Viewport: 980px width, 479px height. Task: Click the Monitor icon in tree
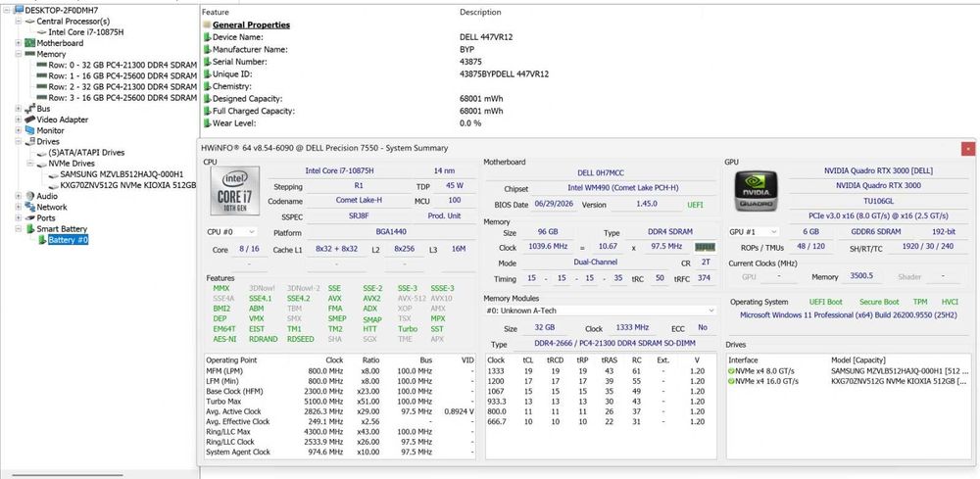29,130
